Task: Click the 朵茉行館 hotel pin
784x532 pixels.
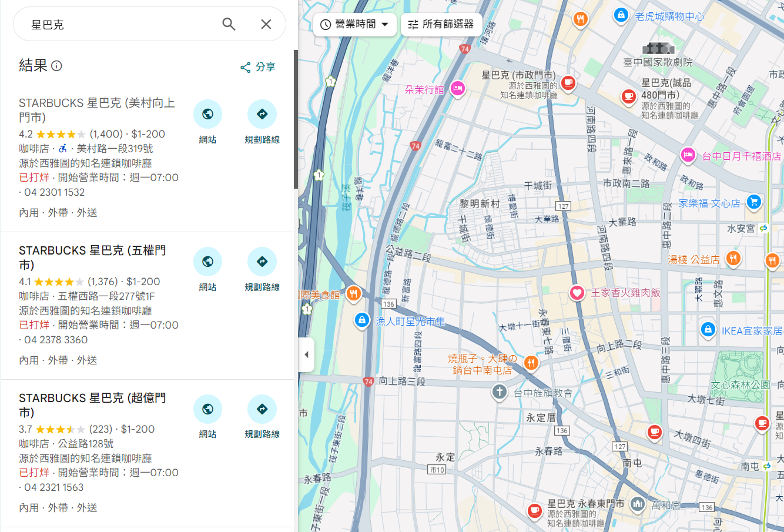Action: pos(457,89)
